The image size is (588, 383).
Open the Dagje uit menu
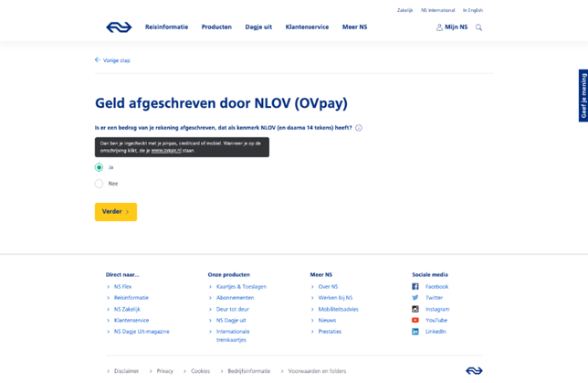[x=258, y=27]
